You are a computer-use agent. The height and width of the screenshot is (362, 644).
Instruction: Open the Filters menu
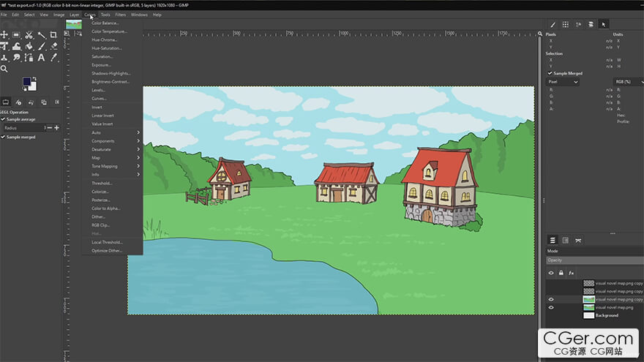coord(120,15)
